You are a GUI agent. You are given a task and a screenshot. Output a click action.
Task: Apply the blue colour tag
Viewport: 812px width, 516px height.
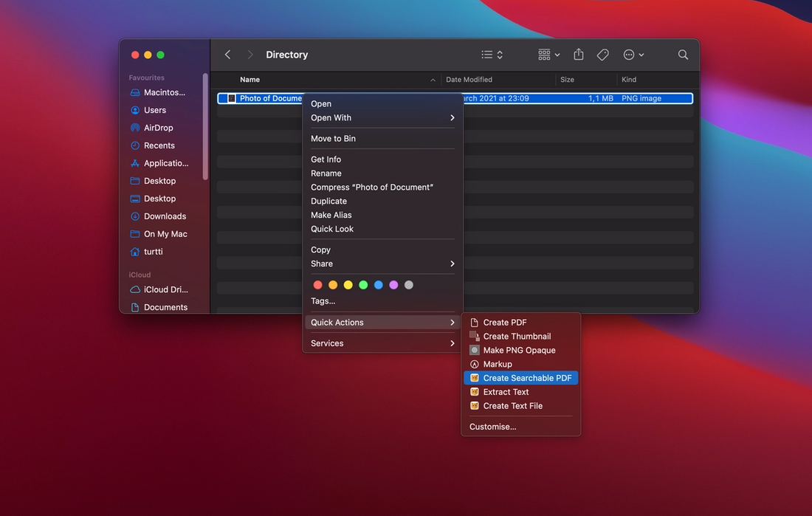[x=378, y=285]
